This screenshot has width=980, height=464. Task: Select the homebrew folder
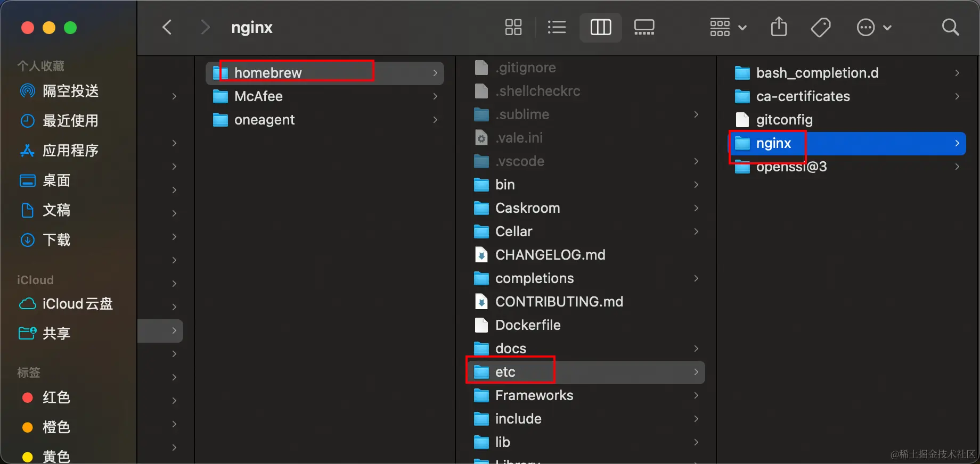(268, 73)
